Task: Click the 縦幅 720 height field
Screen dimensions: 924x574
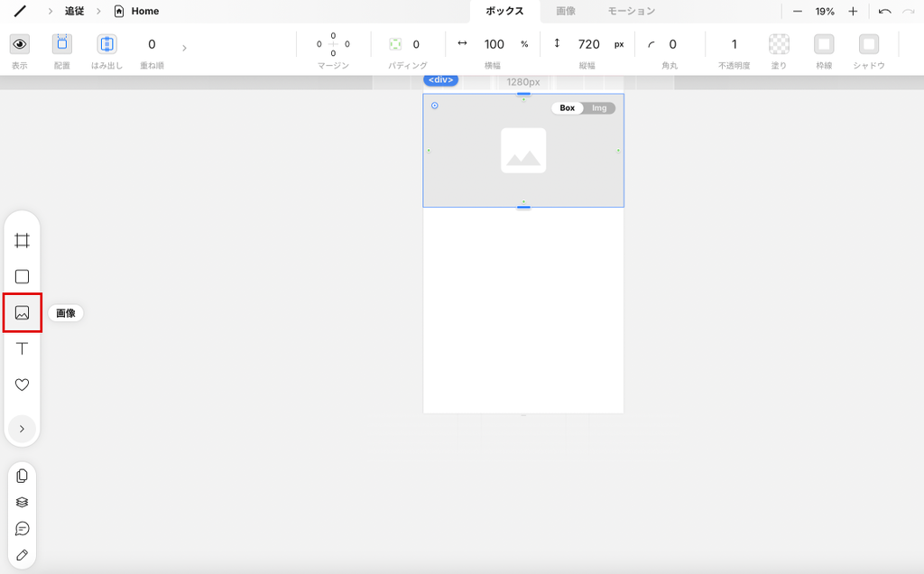Action: 588,44
